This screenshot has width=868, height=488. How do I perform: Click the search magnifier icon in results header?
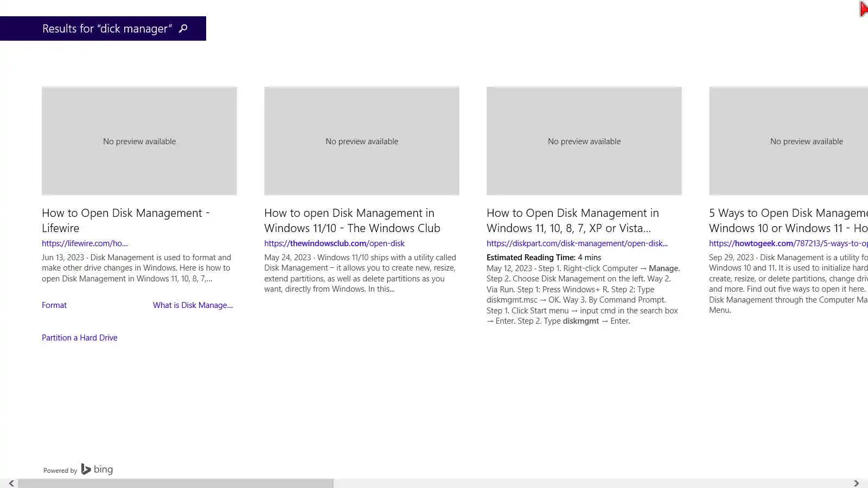(x=183, y=28)
